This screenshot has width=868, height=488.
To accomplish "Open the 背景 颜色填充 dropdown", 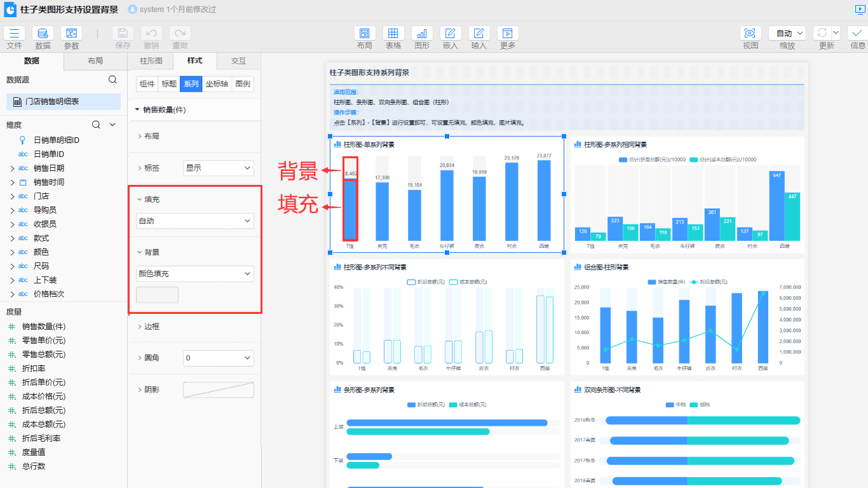I will (195, 274).
